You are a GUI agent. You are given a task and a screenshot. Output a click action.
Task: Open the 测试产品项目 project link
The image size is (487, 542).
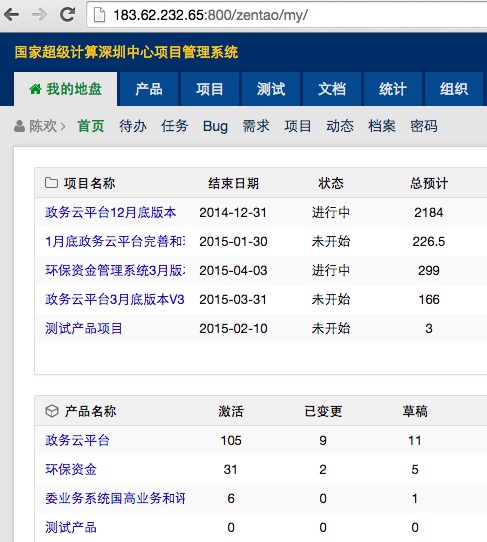(84, 328)
